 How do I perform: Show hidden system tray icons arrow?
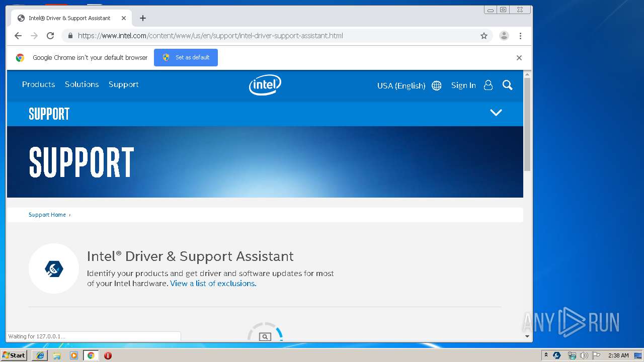click(x=546, y=355)
